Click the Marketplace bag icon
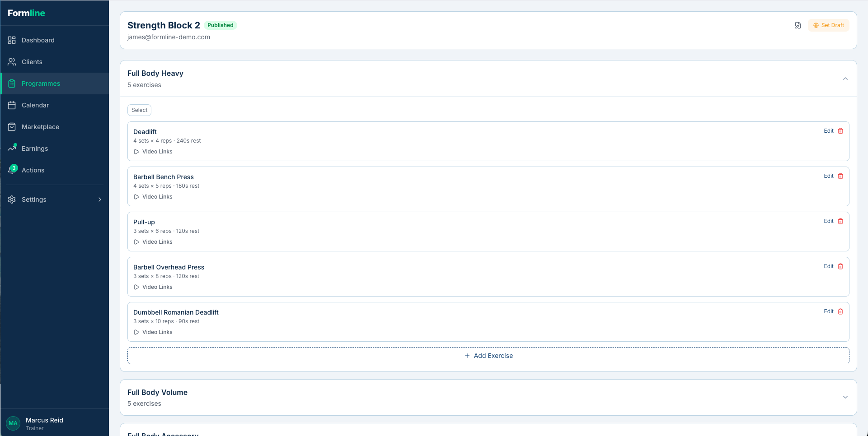 click(12, 127)
